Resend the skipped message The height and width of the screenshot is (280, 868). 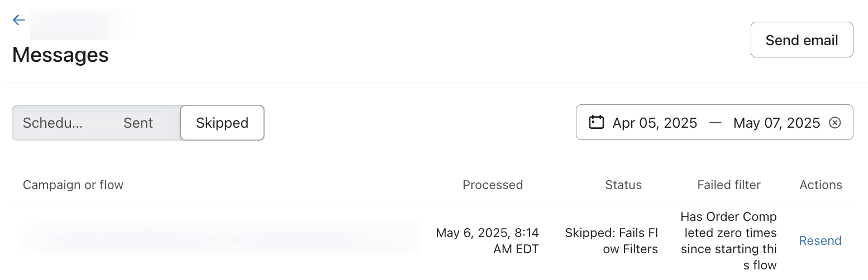coord(820,240)
